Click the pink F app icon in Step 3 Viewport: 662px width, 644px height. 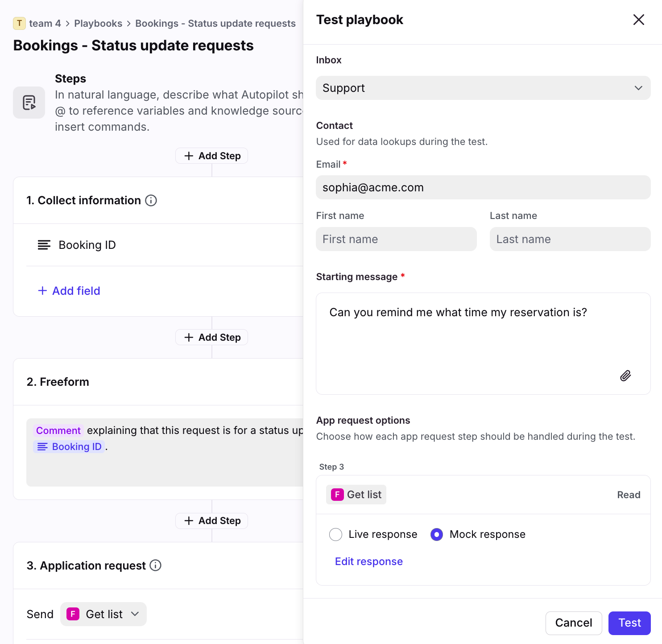pyautogui.click(x=337, y=495)
